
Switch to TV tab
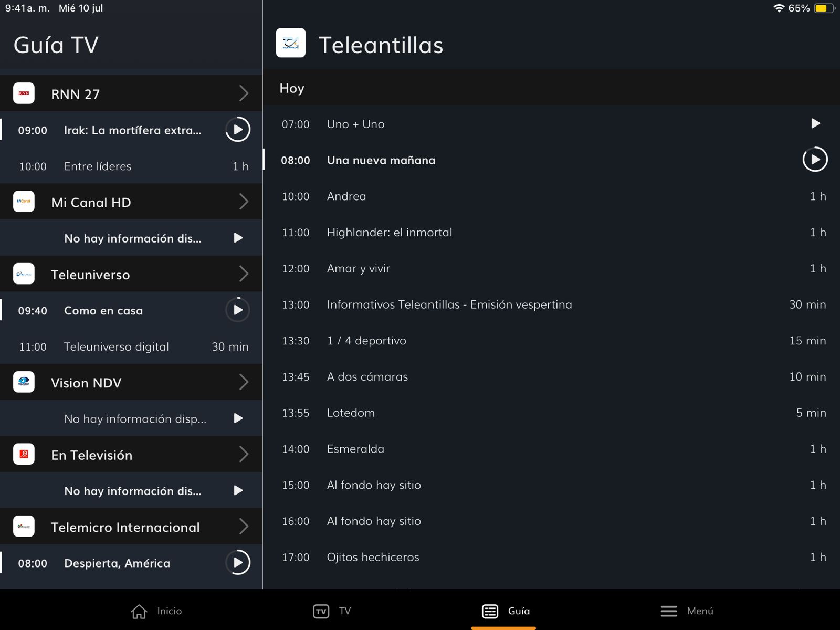click(332, 611)
